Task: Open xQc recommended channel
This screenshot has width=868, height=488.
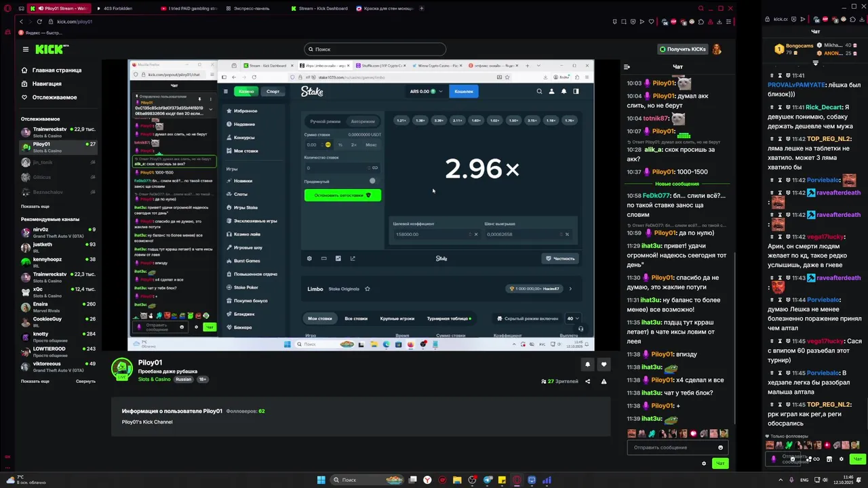Action: [58, 291]
